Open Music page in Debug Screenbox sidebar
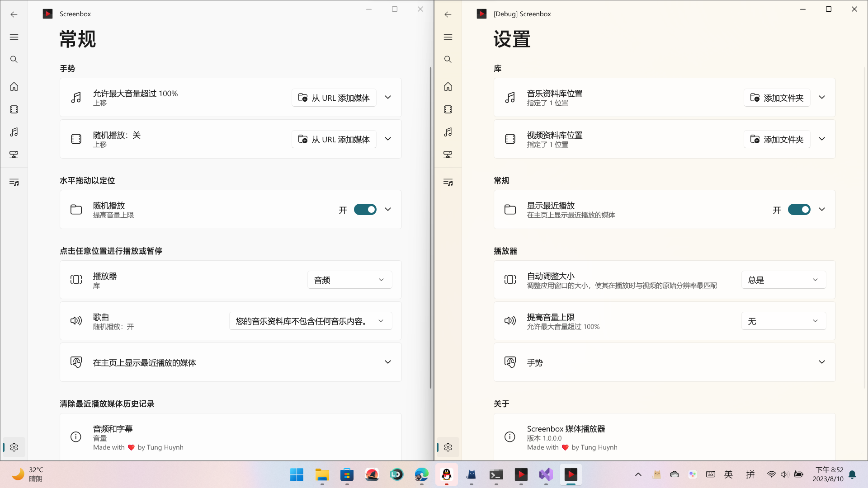The image size is (868, 488). click(448, 132)
